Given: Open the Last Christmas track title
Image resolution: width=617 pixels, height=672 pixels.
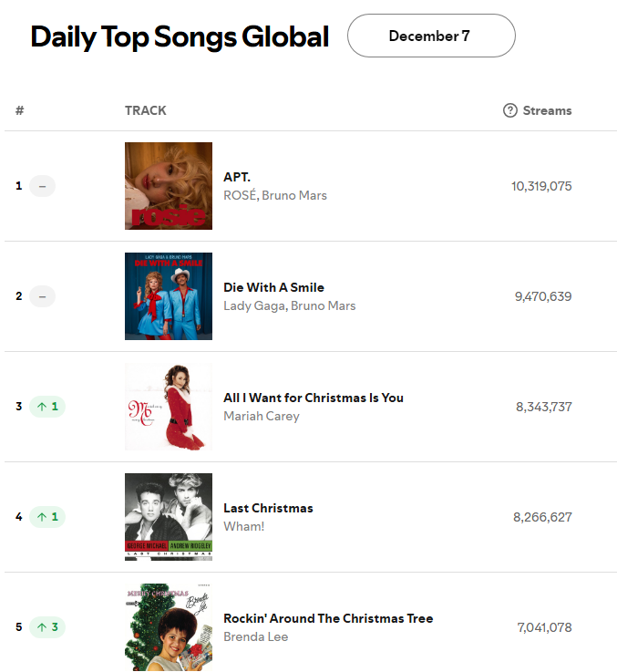Looking at the screenshot, I should (268, 508).
